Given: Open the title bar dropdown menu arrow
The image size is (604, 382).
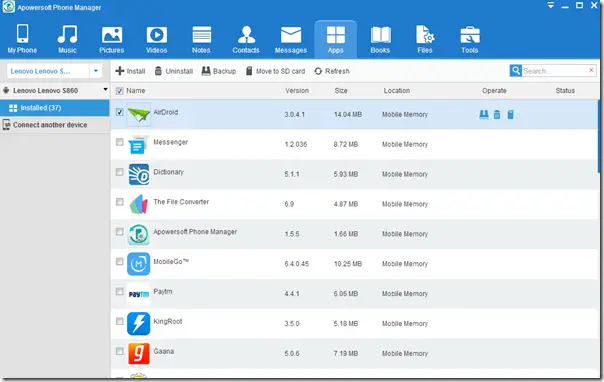Looking at the screenshot, I should tap(551, 5).
